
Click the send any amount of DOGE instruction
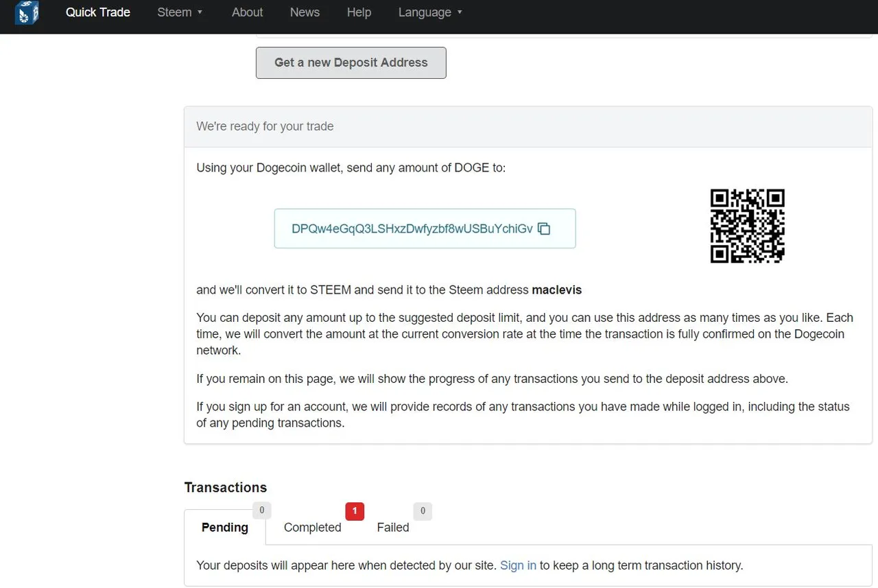[x=351, y=167]
